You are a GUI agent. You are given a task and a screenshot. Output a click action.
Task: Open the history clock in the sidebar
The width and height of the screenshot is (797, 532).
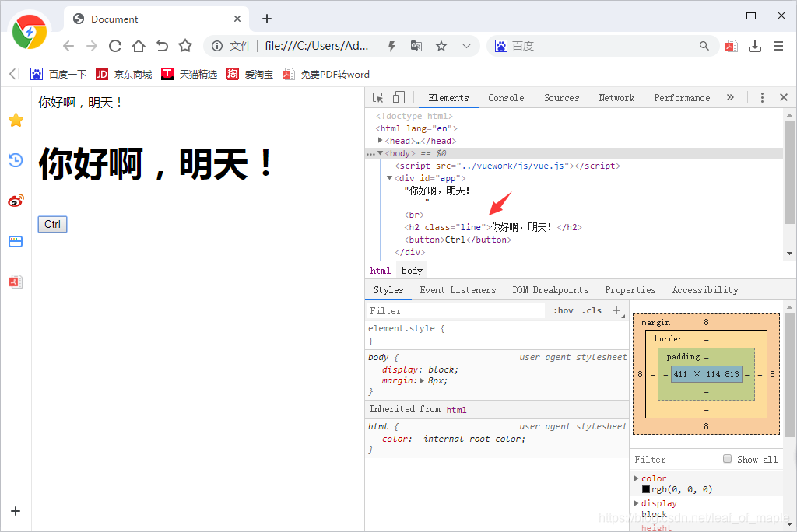[16, 160]
